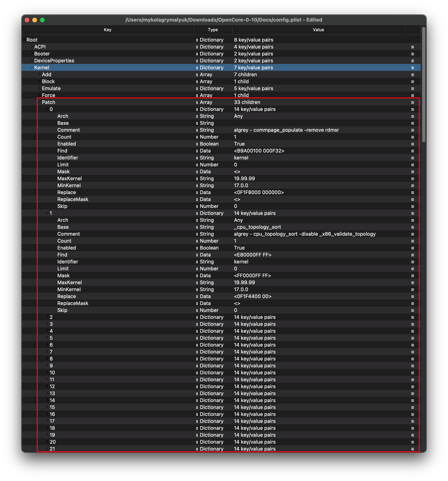Click the Value column header
The height and width of the screenshot is (481, 448).
318,30
